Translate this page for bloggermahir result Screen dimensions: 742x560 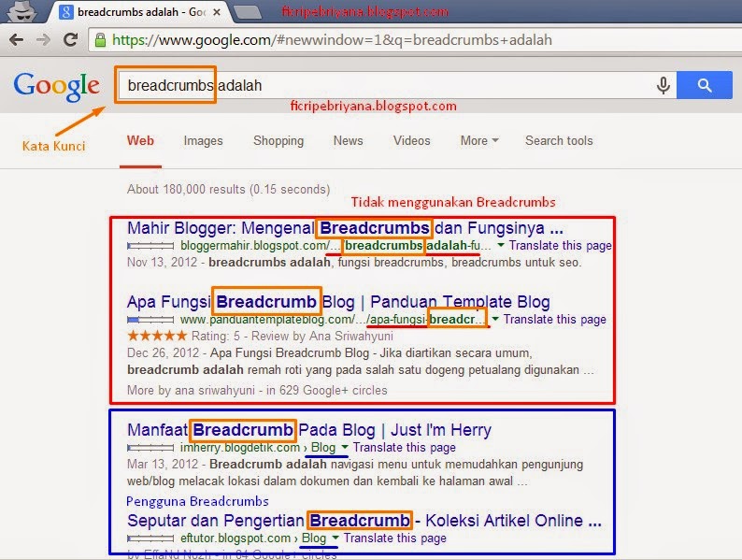tap(561, 245)
